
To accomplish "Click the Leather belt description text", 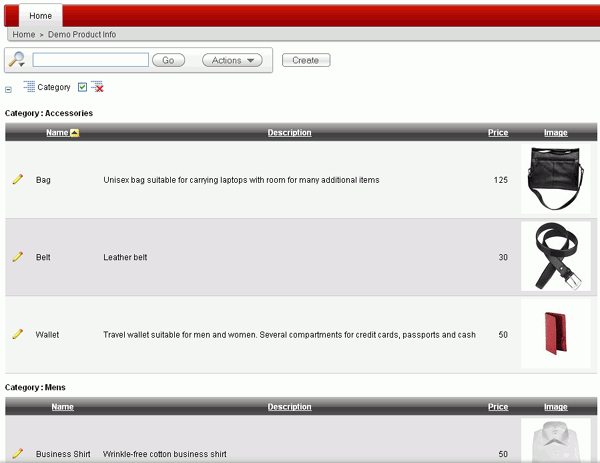I will pos(125,257).
